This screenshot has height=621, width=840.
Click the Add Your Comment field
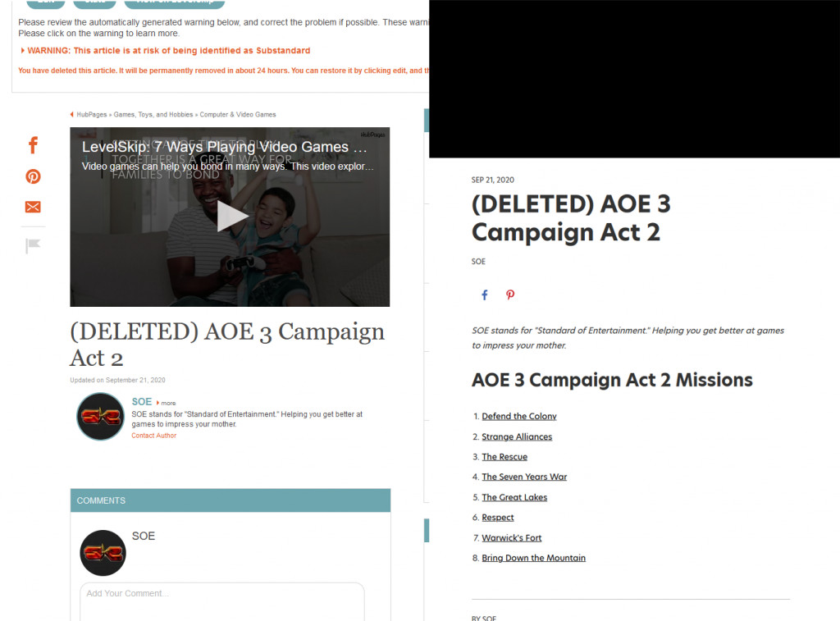tap(222, 601)
